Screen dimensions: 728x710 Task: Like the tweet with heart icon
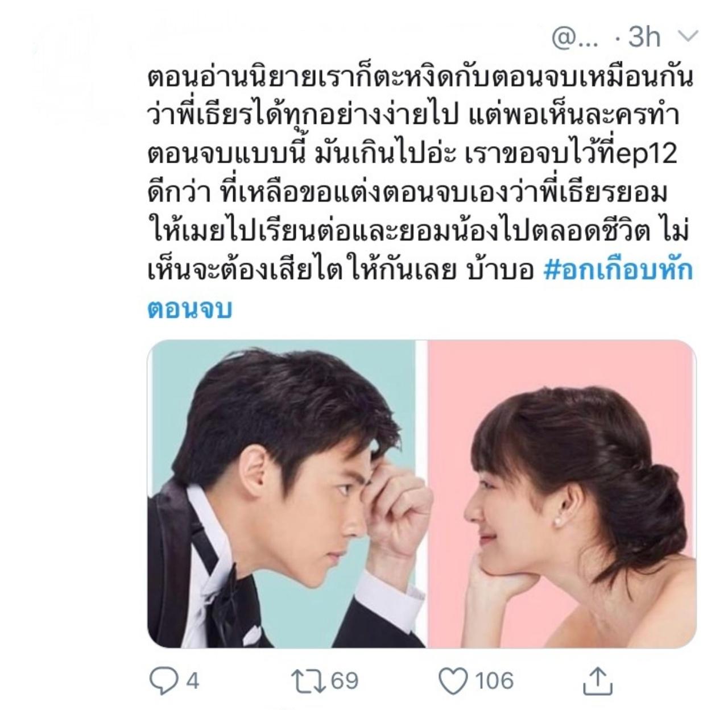pos(453,681)
